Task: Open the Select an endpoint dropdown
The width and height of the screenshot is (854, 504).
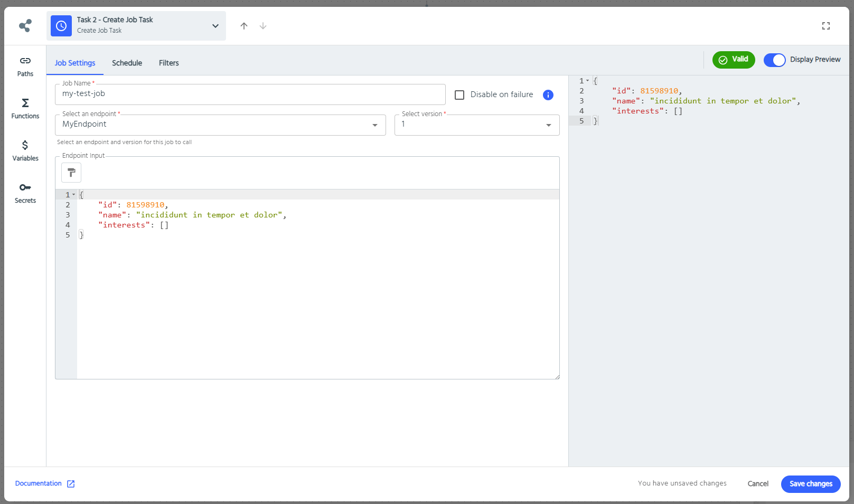Action: [x=221, y=125]
